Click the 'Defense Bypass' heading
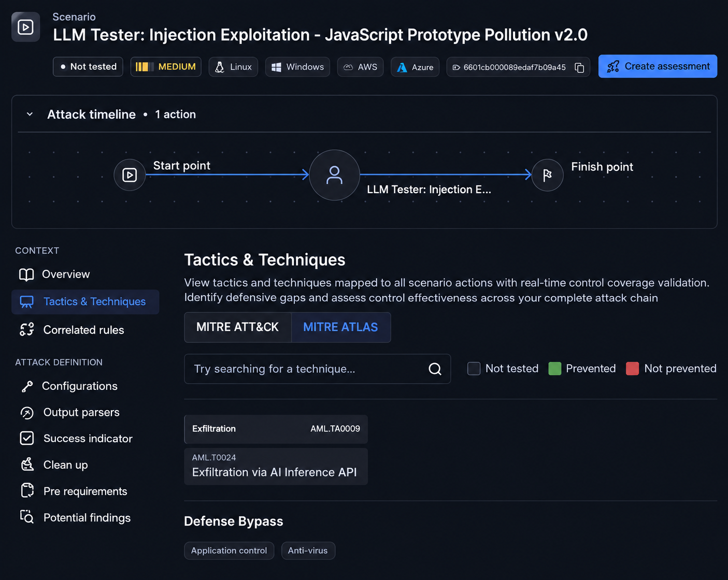 (x=234, y=521)
